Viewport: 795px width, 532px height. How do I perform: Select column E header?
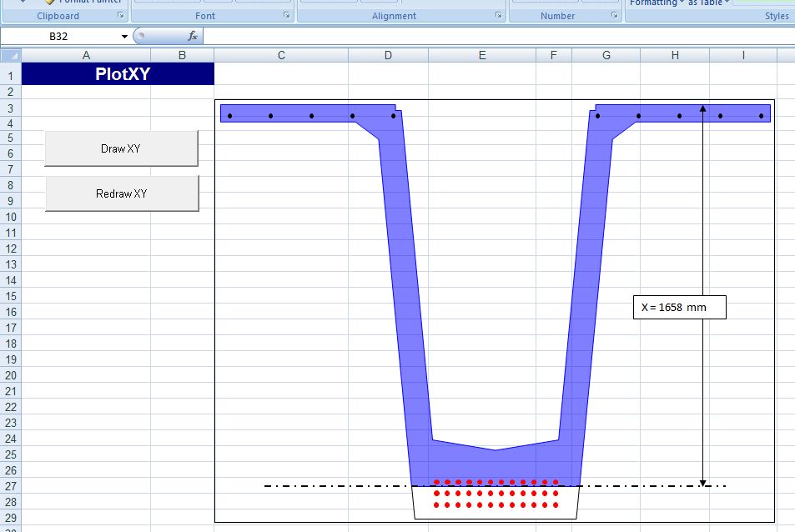(x=482, y=55)
